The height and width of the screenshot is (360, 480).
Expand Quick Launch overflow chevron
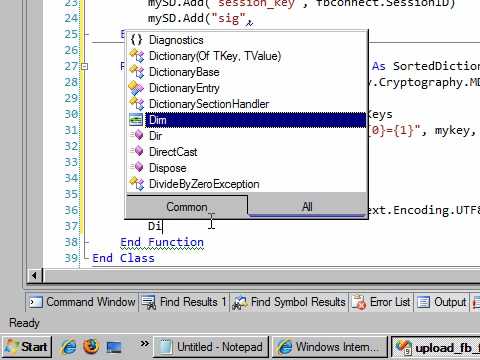tap(144, 343)
